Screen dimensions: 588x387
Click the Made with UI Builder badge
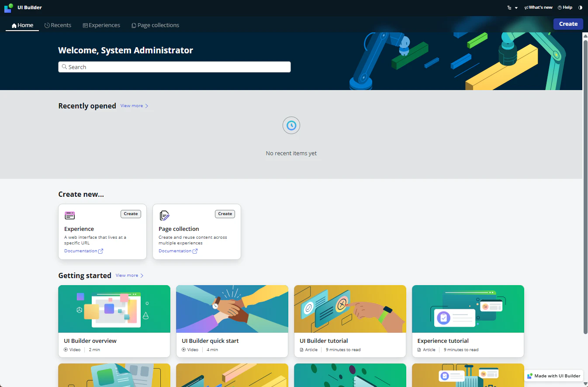[553, 376]
